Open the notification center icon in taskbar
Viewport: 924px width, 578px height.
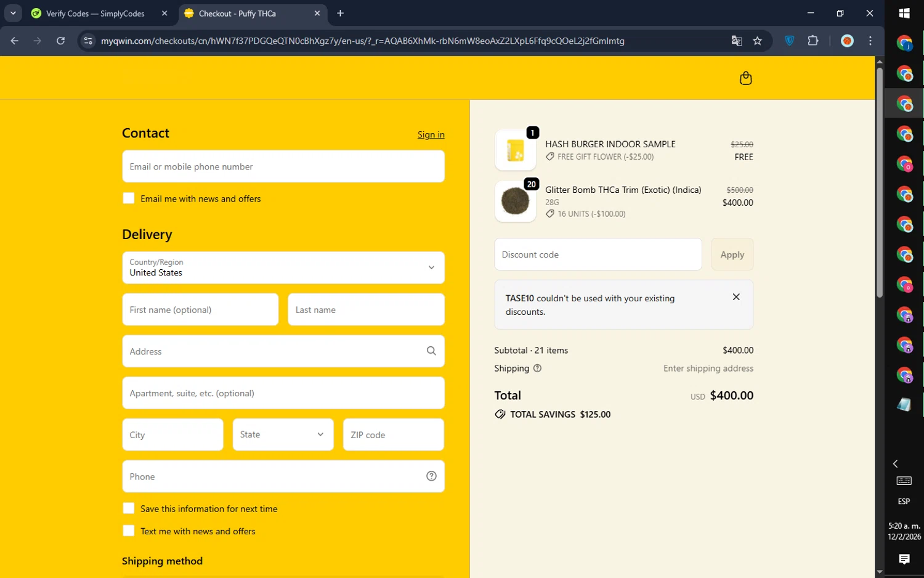coord(904,559)
